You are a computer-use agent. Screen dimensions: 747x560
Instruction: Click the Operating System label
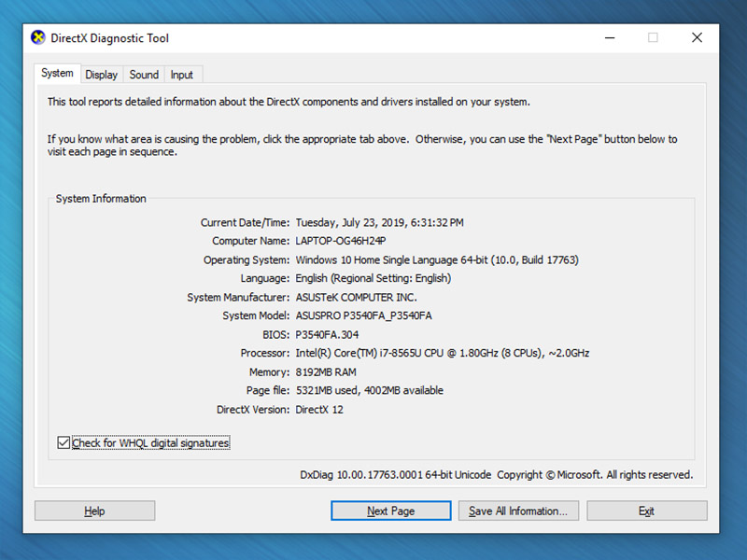click(x=247, y=260)
